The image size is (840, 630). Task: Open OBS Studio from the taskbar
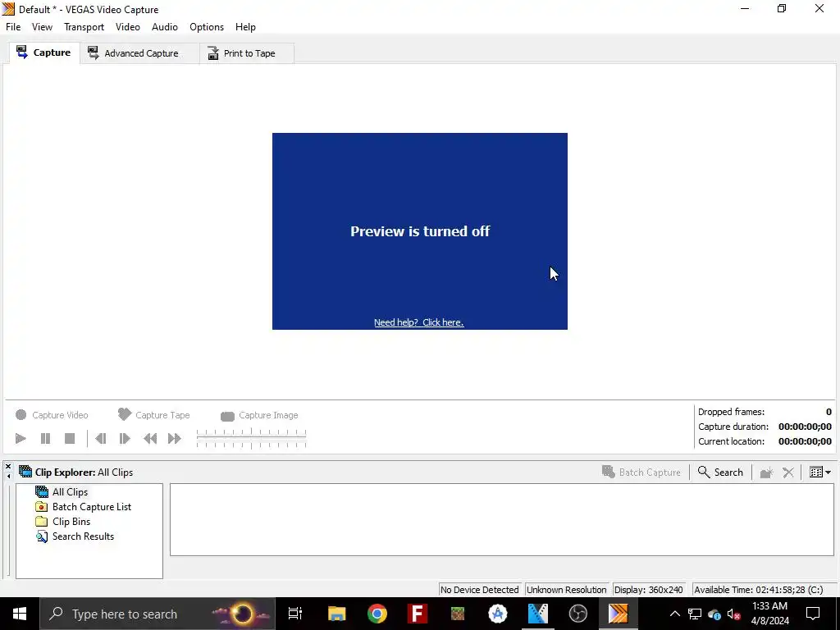578,614
